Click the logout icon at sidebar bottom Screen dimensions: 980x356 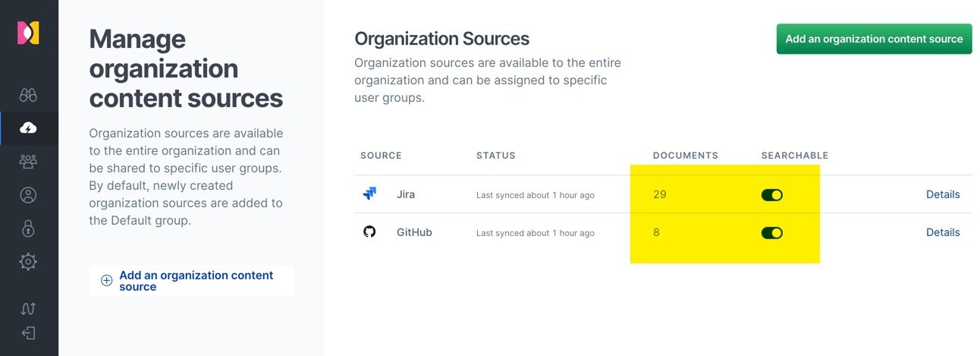coord(28,333)
